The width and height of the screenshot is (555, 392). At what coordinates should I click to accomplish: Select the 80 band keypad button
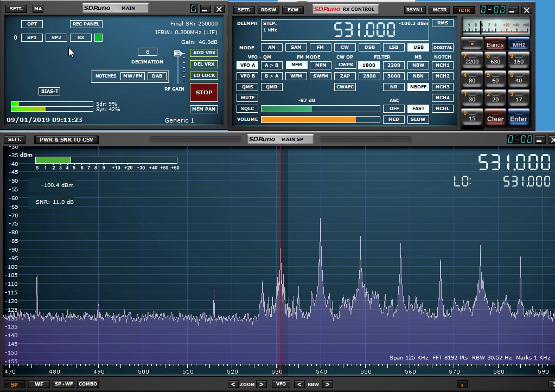click(472, 79)
